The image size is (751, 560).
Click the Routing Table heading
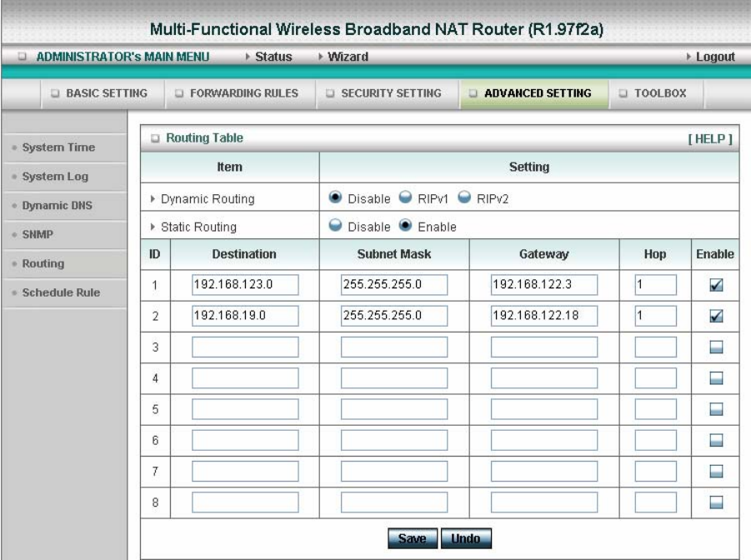204,138
